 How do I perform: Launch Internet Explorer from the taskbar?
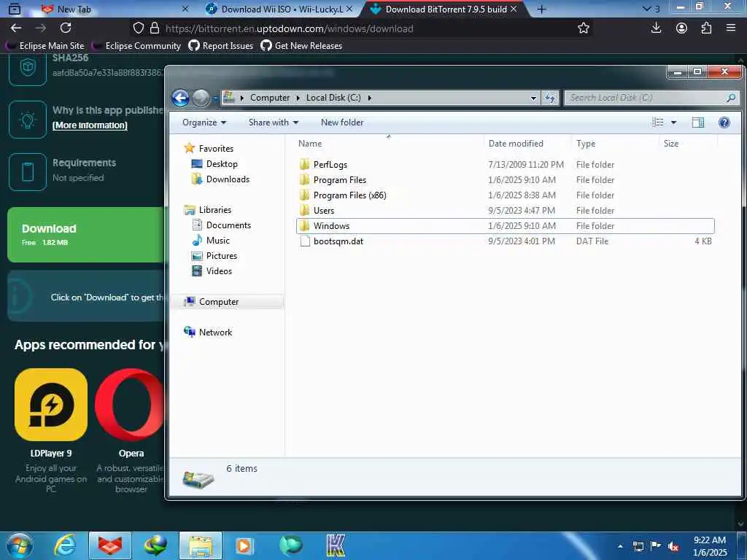[x=65, y=545]
